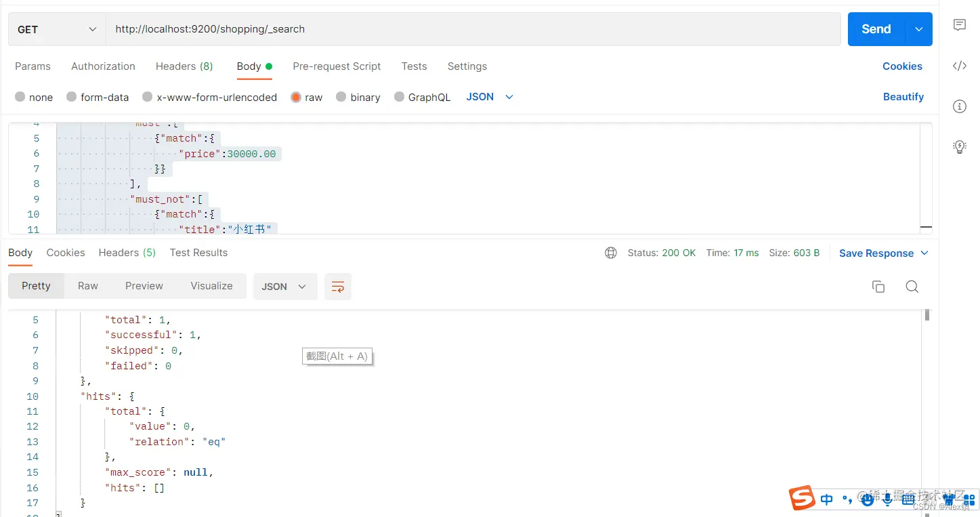Click the "must_not":[ line in request body
The width and height of the screenshot is (980, 517).
(x=166, y=199)
